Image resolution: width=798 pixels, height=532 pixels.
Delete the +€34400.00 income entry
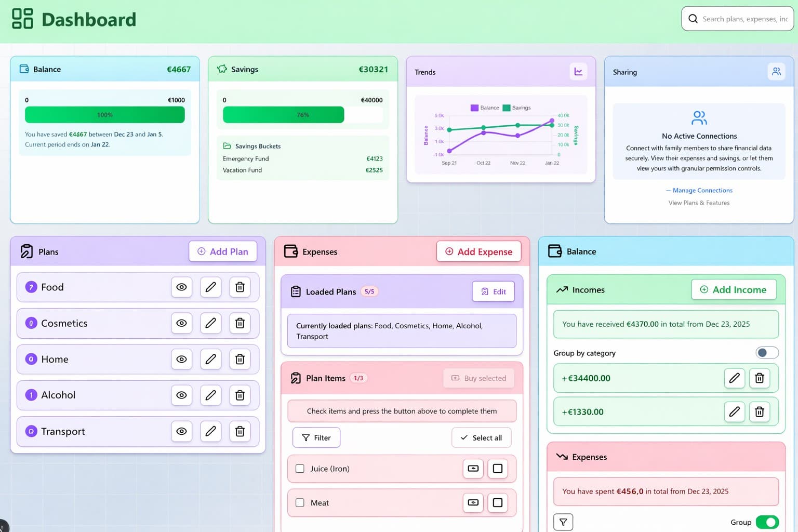(x=760, y=378)
